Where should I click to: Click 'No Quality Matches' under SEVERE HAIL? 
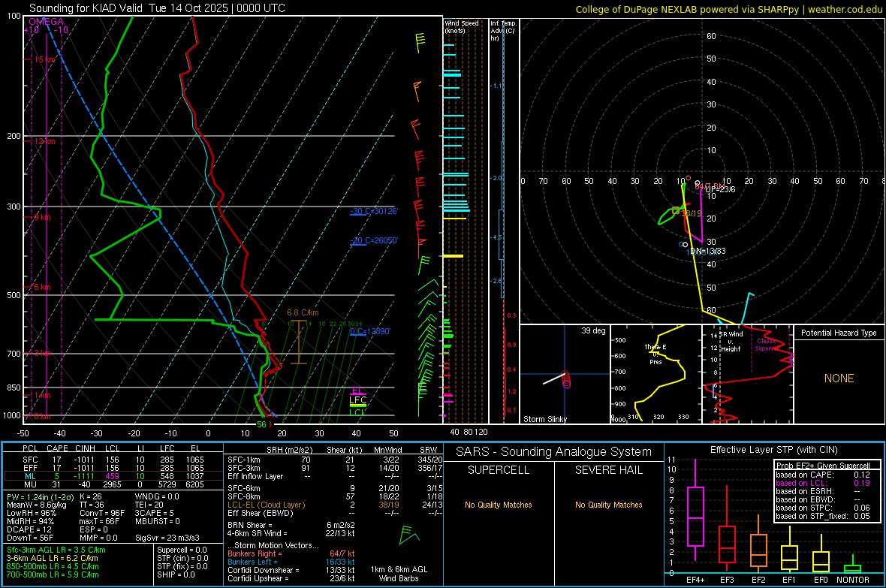tap(608, 505)
